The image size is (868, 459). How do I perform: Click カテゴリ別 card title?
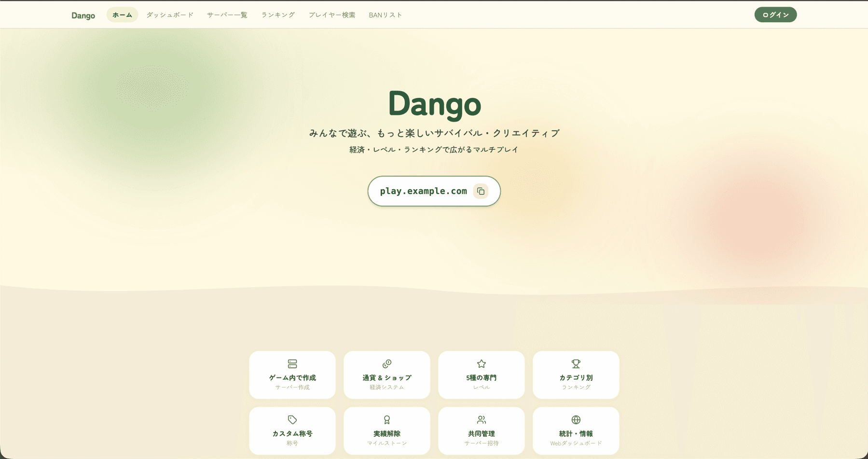click(x=576, y=378)
